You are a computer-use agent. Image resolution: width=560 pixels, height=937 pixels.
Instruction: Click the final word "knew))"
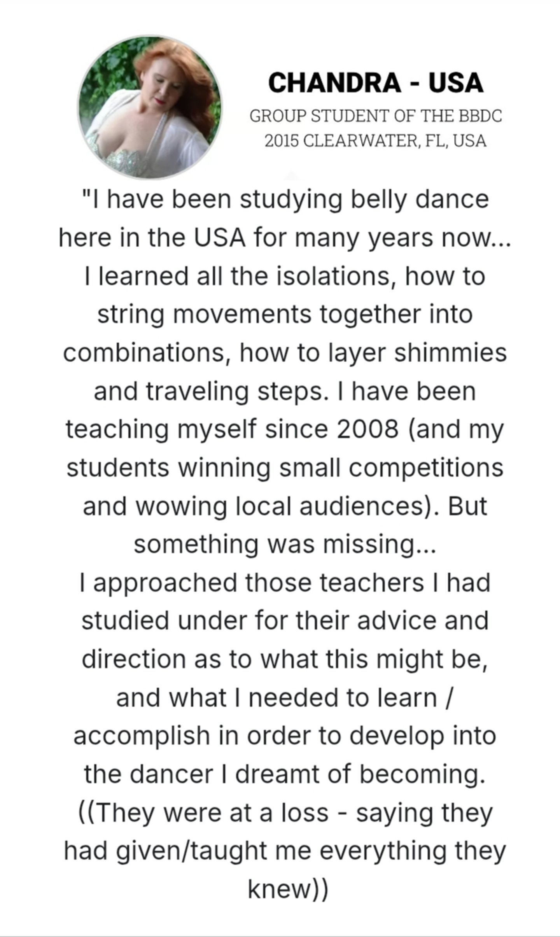coord(288,889)
